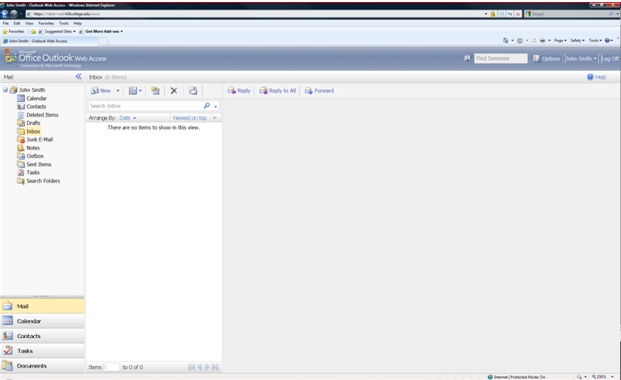
Task: Click Log Off link
Action: (610, 58)
